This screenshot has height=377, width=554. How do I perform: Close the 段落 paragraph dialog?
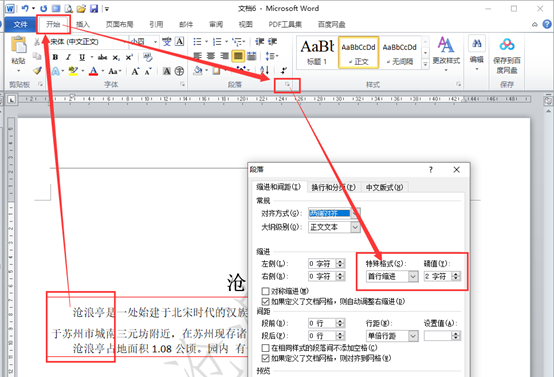tap(456, 170)
